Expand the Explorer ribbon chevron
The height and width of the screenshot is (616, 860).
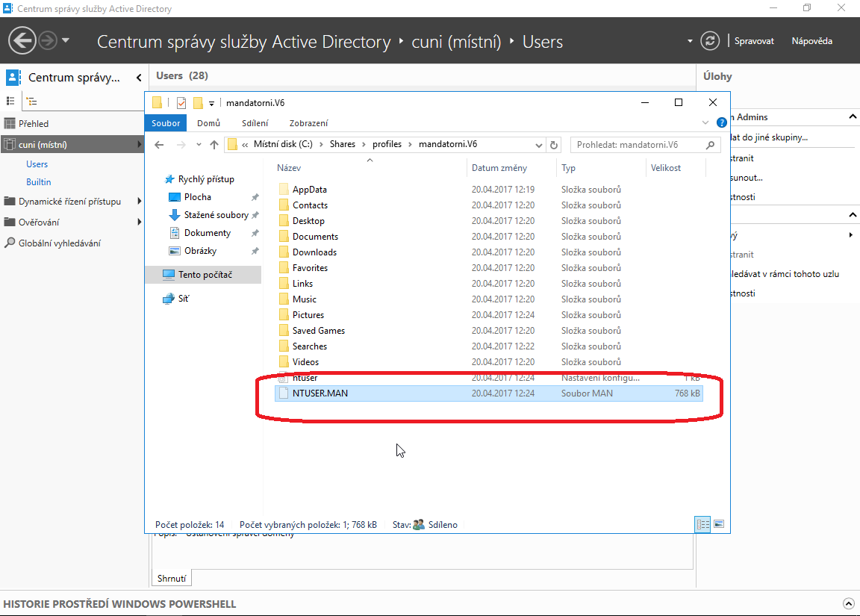tap(705, 123)
